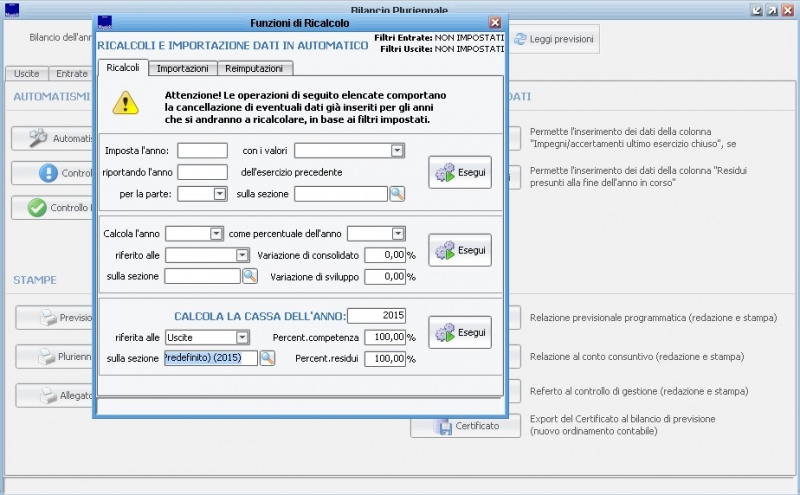Click the green checkmark Controllo button

[x=52, y=208]
